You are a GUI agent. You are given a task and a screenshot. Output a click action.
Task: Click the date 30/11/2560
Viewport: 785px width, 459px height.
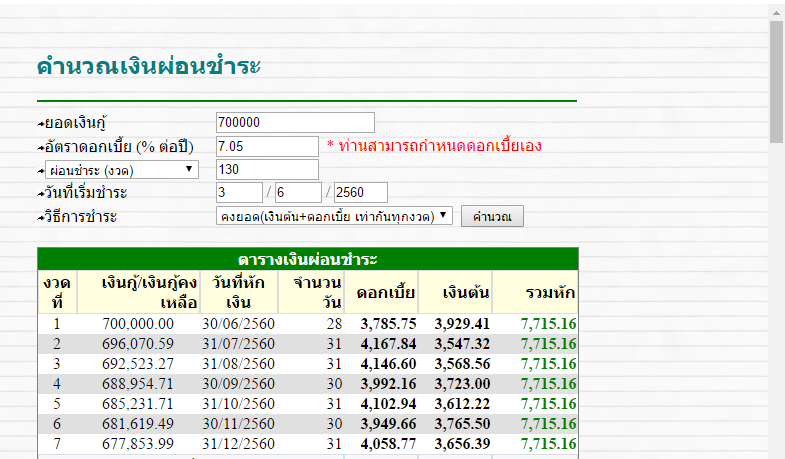click(238, 424)
